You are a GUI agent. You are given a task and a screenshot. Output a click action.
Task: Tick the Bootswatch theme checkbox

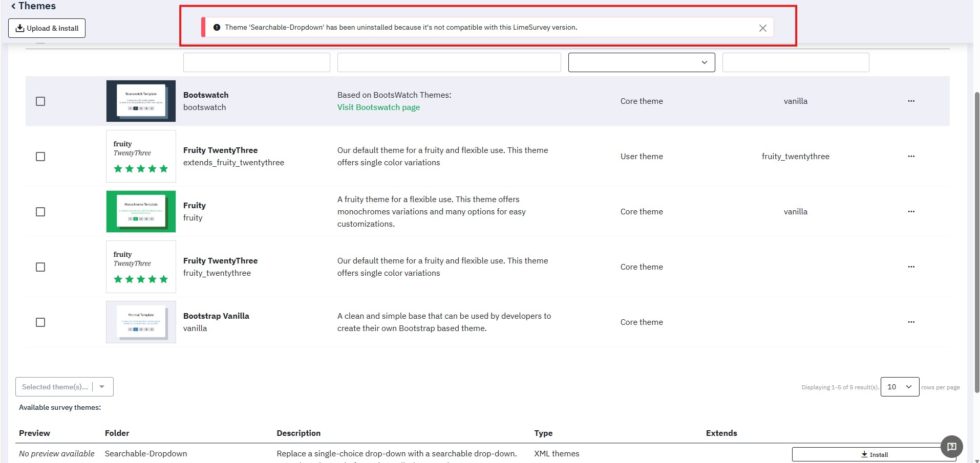click(x=40, y=101)
